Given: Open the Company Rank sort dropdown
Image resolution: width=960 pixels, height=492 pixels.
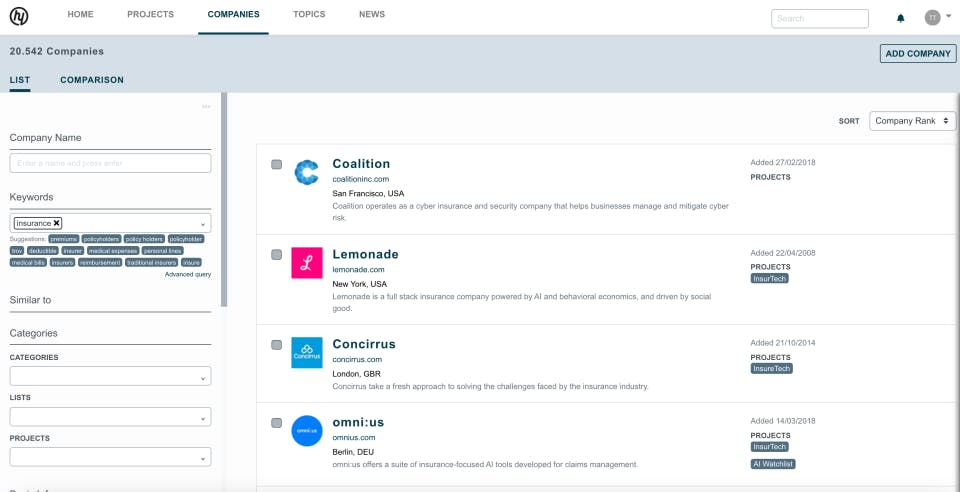Looking at the screenshot, I should coord(912,121).
